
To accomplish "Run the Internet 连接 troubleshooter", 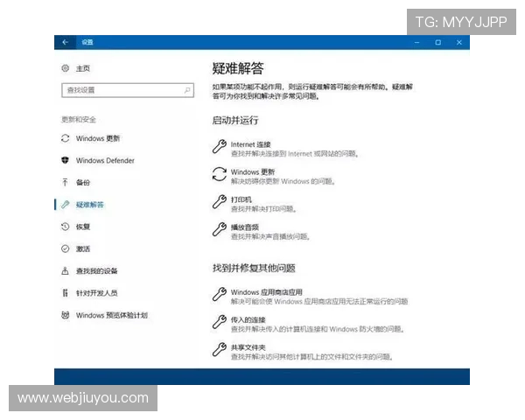I will tap(250, 144).
